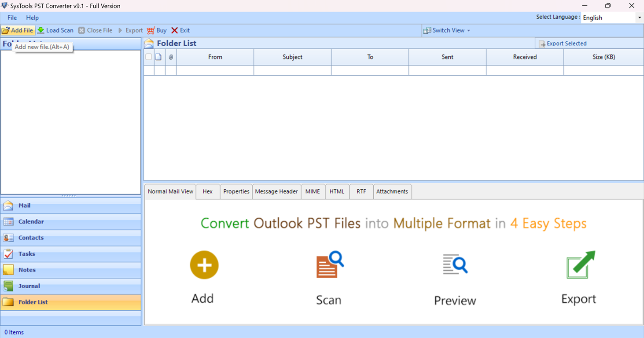Click the Preview magnifier step icon
This screenshot has width=644, height=338.
coord(455,264)
